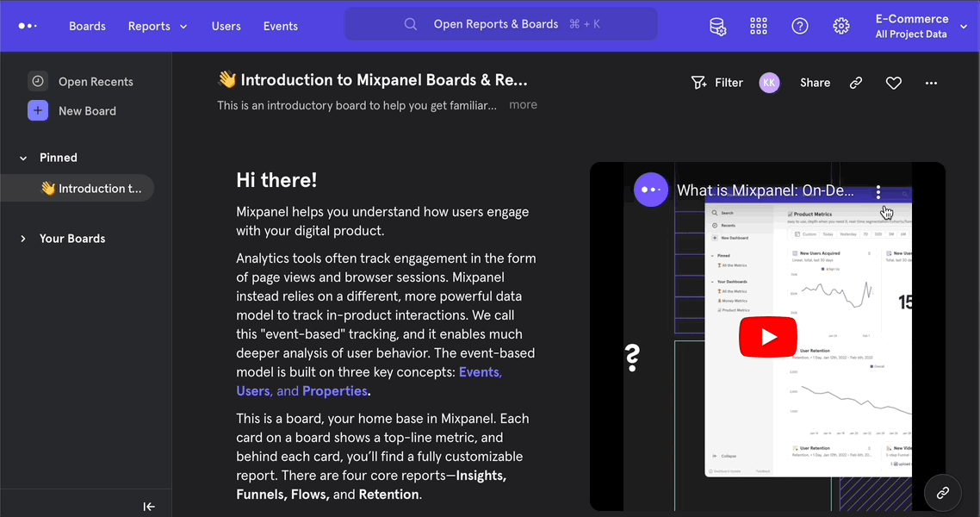The height and width of the screenshot is (517, 980).
Task: Click the 'Your Boards' section label
Action: [x=72, y=238]
